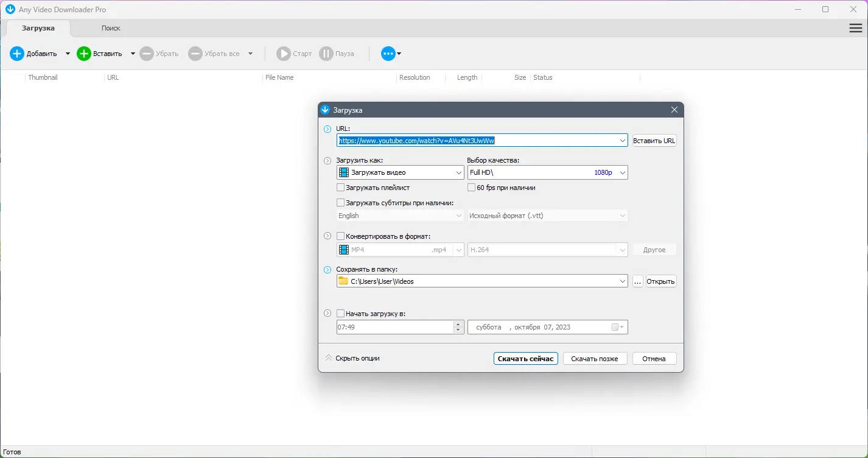Click the Убрать все (Remove all) icon
The image size is (868, 458).
(195, 54)
